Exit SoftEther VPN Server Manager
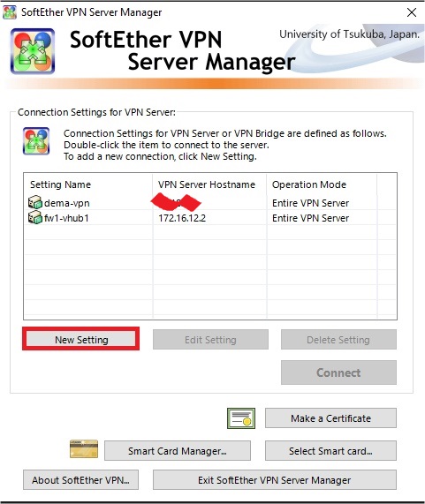Image resolution: width=425 pixels, height=504 pixels. click(x=275, y=479)
